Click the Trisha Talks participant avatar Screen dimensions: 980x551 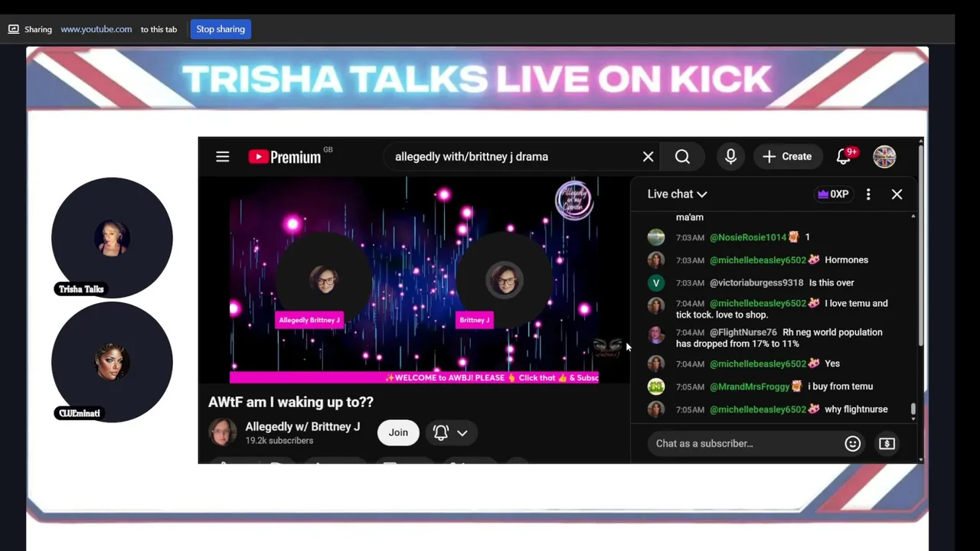point(112,238)
